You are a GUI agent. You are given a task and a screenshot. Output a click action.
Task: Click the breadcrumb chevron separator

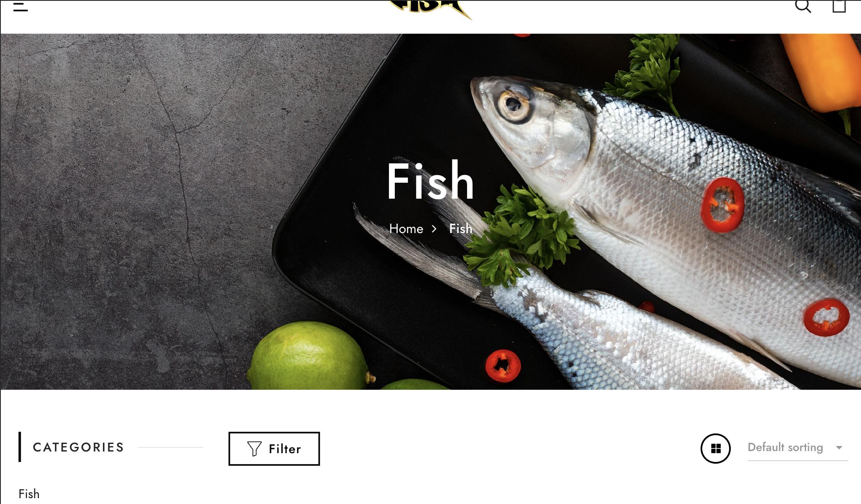pos(434,229)
